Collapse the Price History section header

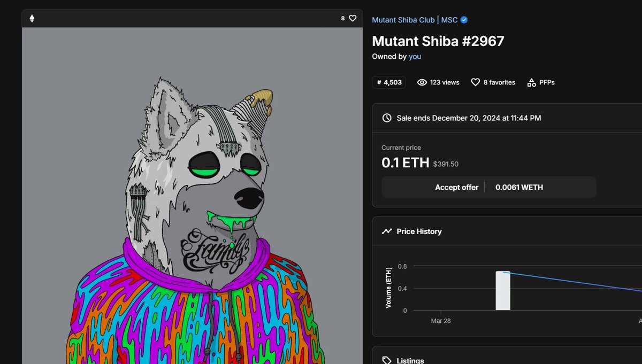point(507,231)
